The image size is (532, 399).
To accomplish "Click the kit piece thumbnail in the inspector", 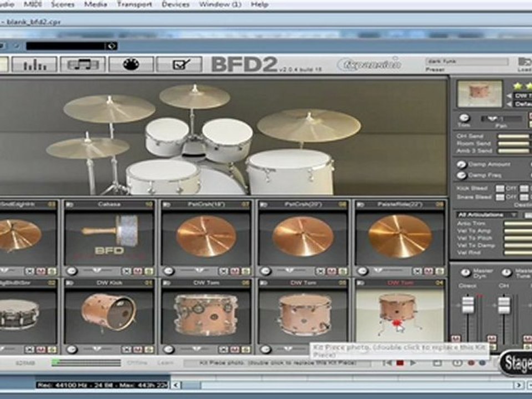I will click(480, 94).
